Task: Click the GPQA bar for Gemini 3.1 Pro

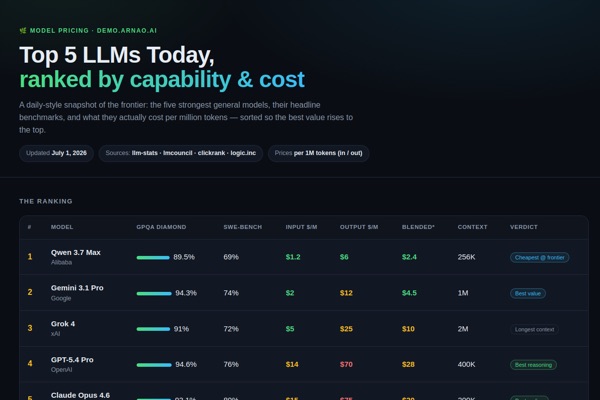Action: [x=154, y=294]
